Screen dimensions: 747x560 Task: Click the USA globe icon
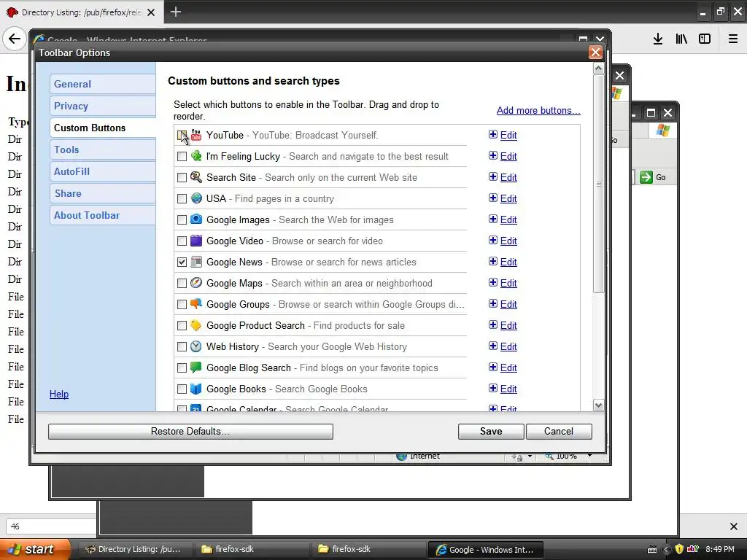[x=196, y=198]
